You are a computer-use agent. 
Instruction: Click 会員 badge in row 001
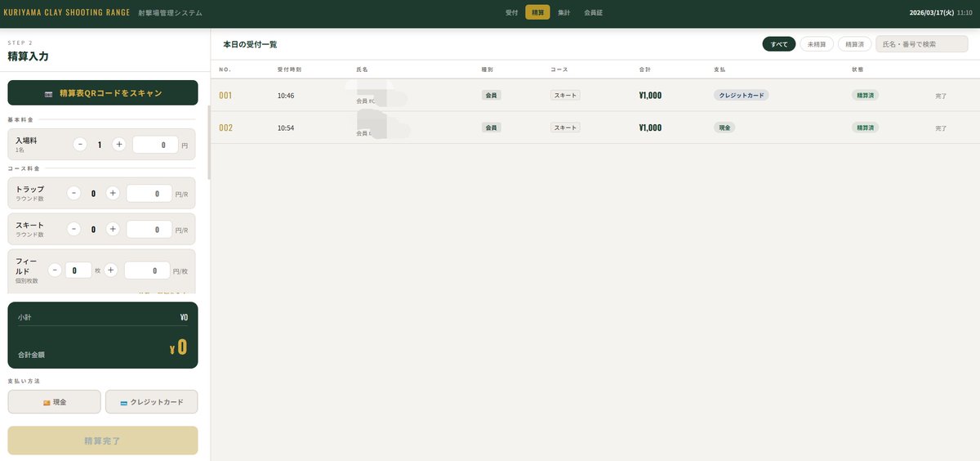pos(492,95)
